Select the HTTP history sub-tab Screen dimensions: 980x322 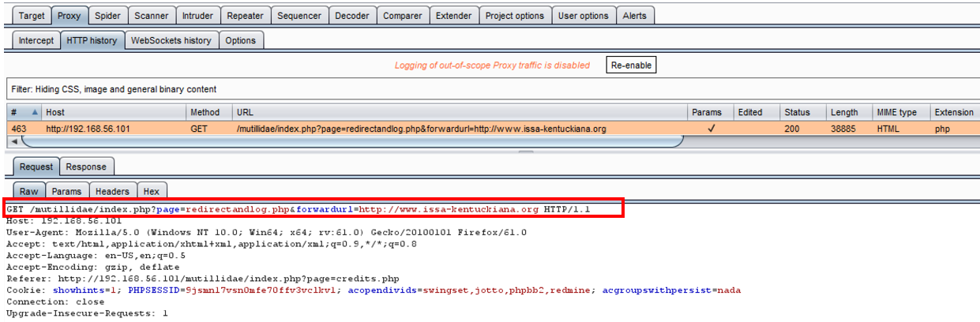[92, 40]
